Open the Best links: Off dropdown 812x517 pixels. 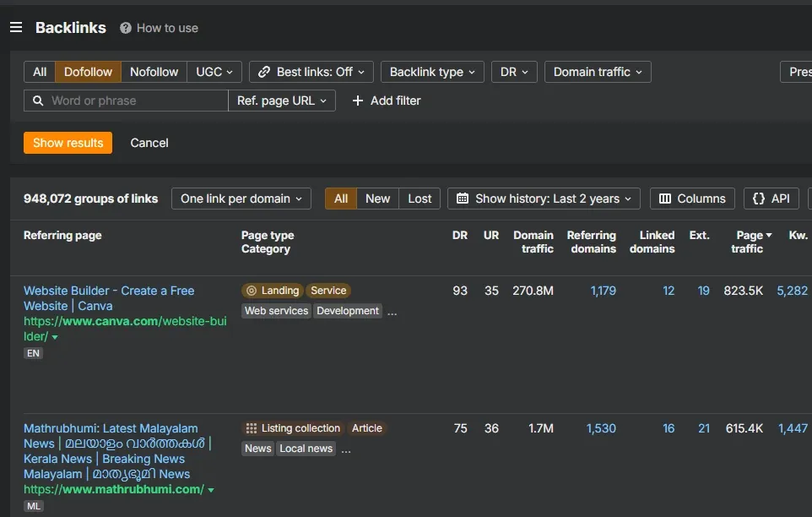click(x=311, y=72)
